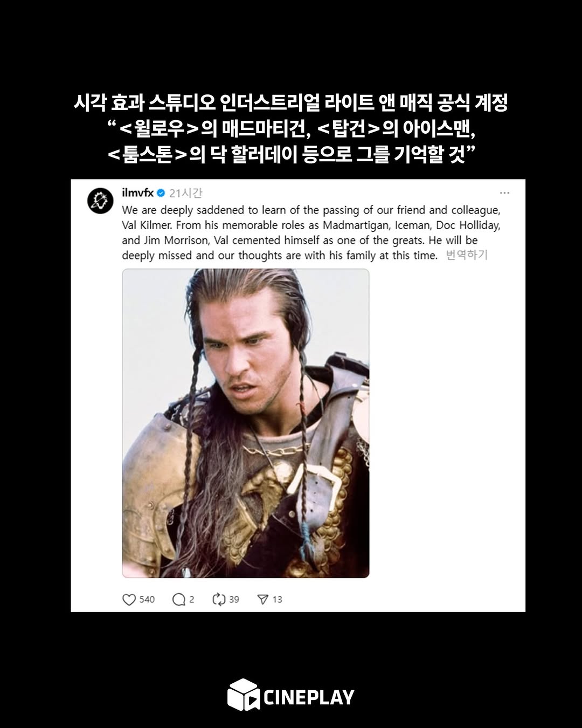Open the ilmvfx profile avatar

point(100,201)
